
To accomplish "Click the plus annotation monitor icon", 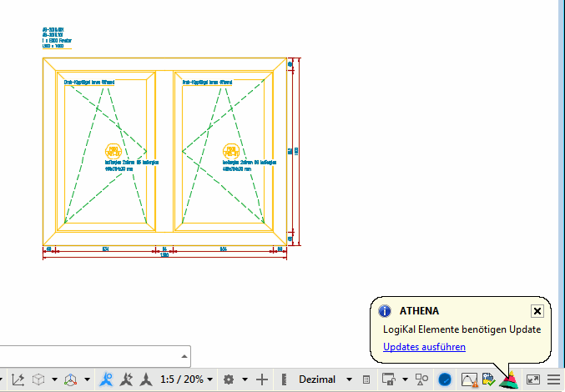I will [262, 379].
